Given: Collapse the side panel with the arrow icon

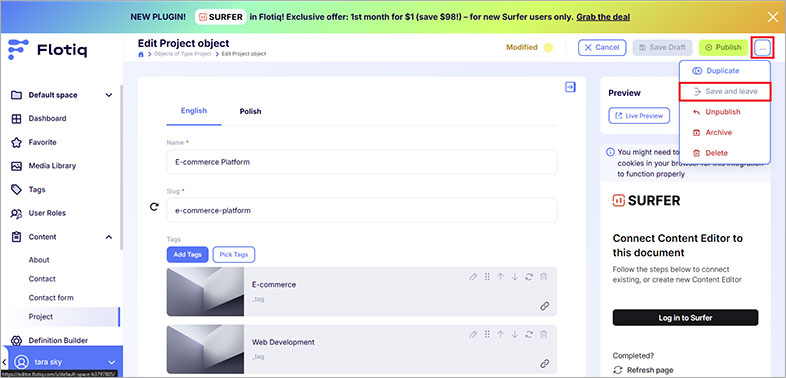Looking at the screenshot, I should [x=570, y=87].
